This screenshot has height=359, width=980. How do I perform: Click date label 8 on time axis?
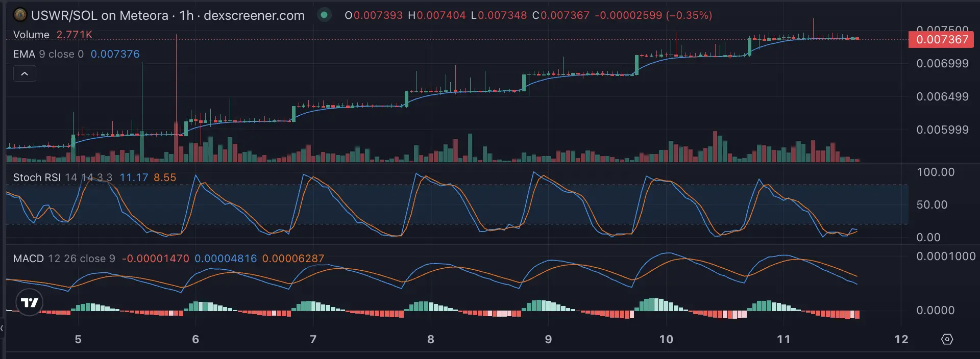click(431, 340)
